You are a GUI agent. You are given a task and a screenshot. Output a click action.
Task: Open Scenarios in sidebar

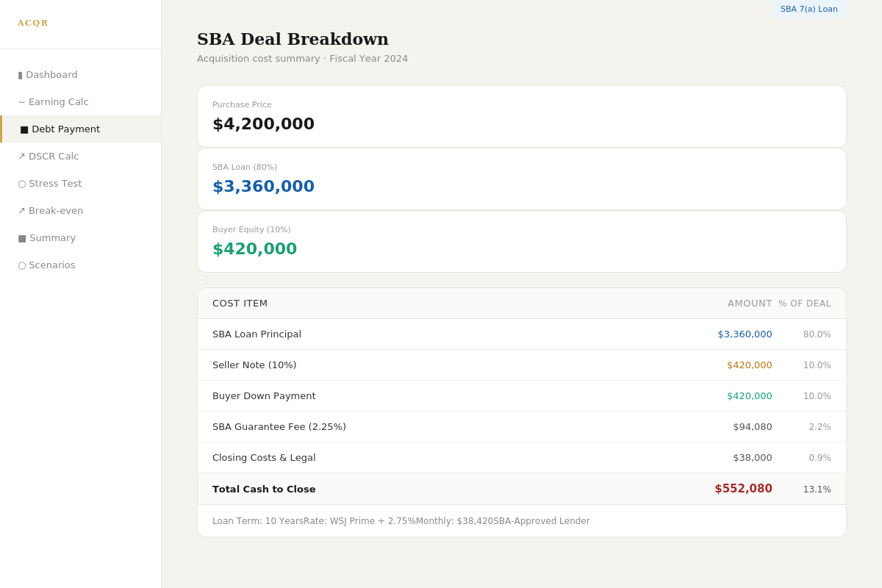point(81,265)
